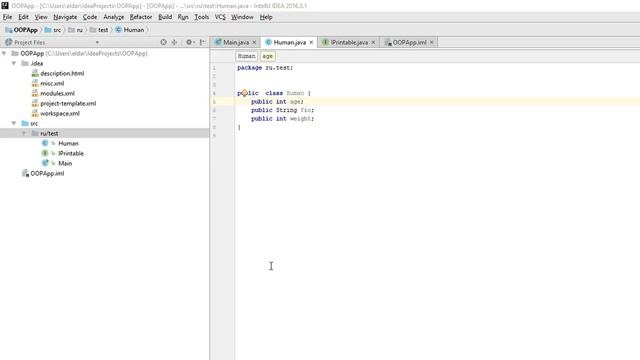640x360 pixels.
Task: Click line number 1 in gutter
Action: (214, 68)
